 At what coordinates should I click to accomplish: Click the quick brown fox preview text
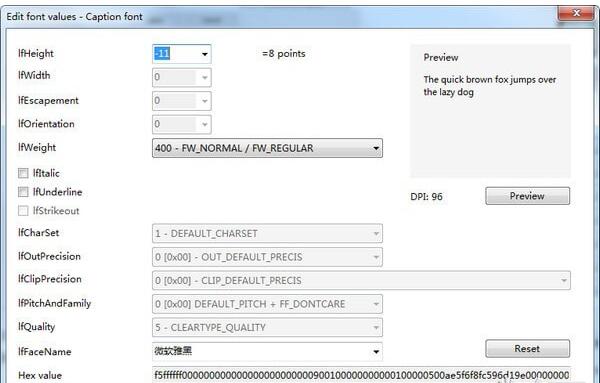[x=490, y=86]
